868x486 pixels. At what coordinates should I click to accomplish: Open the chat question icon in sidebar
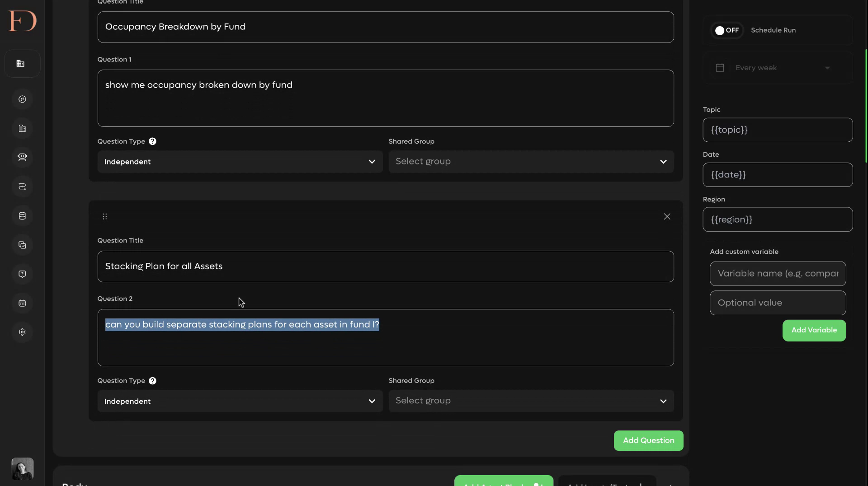(22, 274)
